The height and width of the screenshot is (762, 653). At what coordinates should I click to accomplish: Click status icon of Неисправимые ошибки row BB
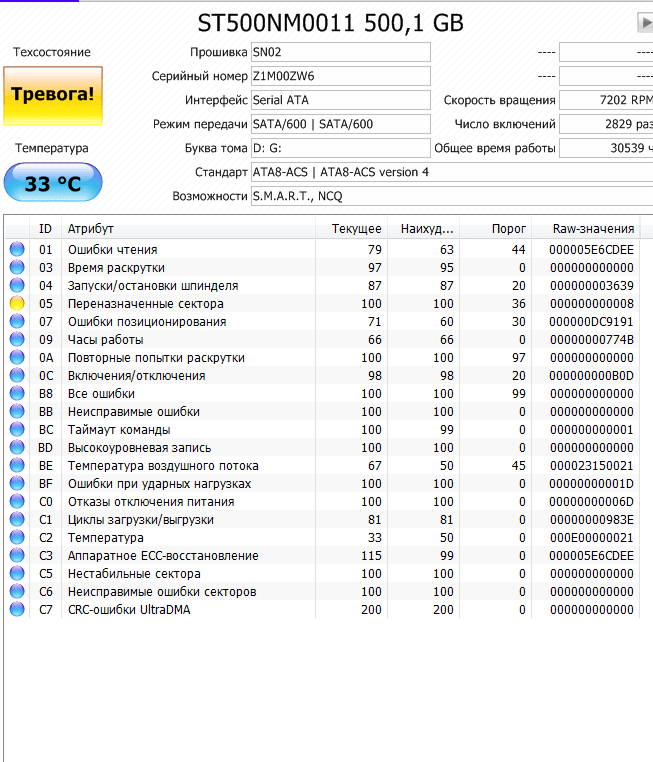pos(17,411)
